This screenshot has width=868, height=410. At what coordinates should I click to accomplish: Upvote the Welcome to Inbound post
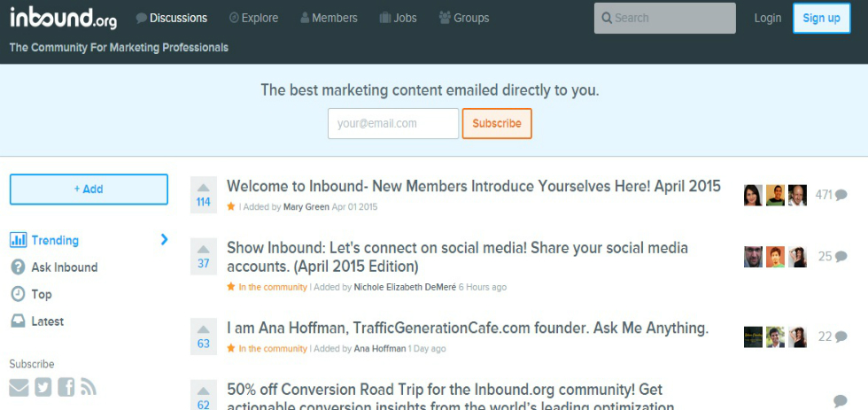tap(203, 188)
